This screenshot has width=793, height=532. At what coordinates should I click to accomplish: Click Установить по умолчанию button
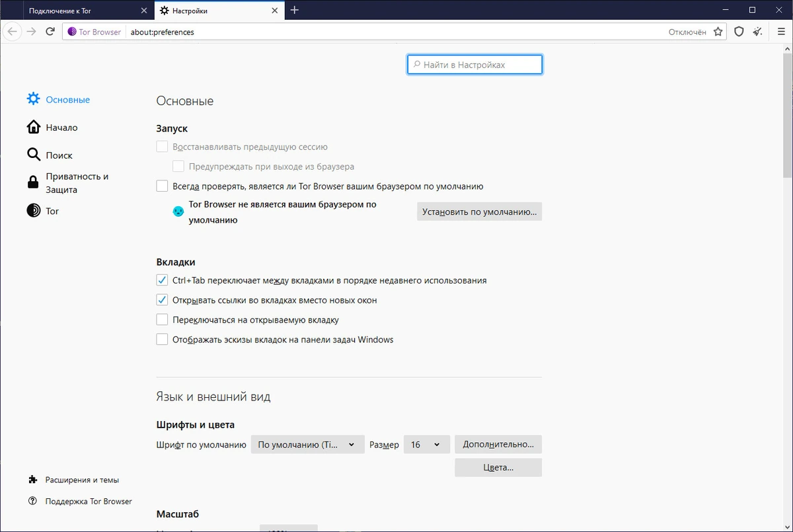479,212
